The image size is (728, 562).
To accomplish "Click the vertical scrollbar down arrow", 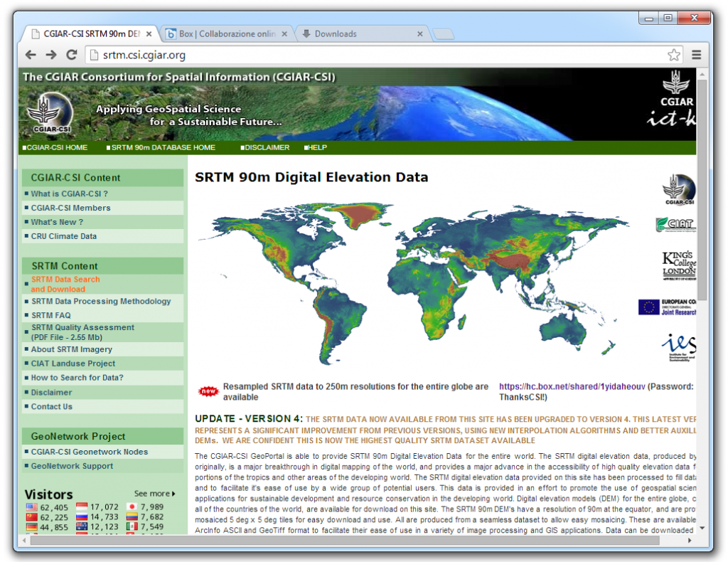I will pyautogui.click(x=702, y=528).
